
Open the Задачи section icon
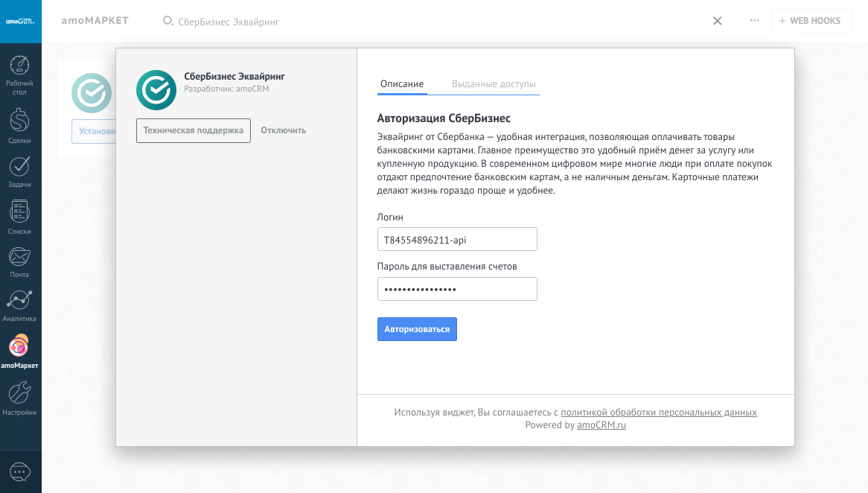tap(20, 166)
